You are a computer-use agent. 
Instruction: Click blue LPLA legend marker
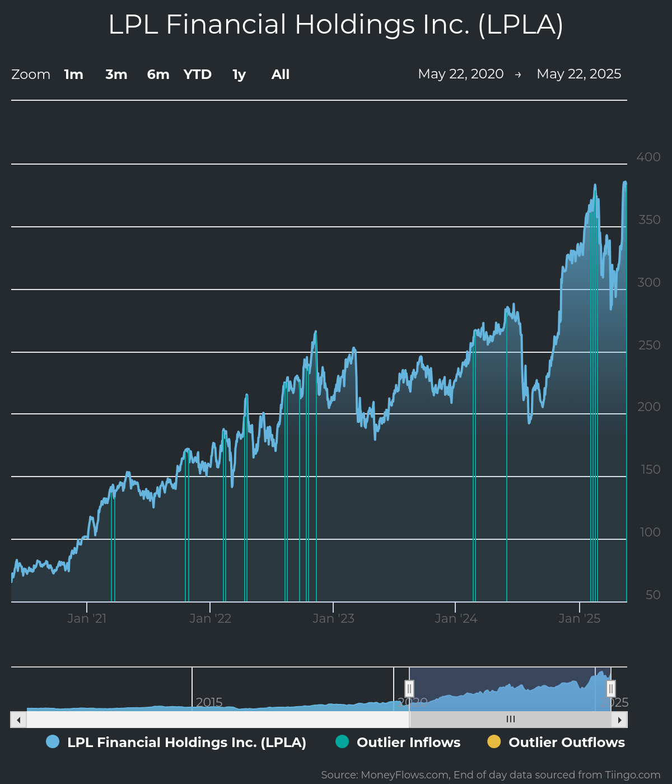coord(53,741)
